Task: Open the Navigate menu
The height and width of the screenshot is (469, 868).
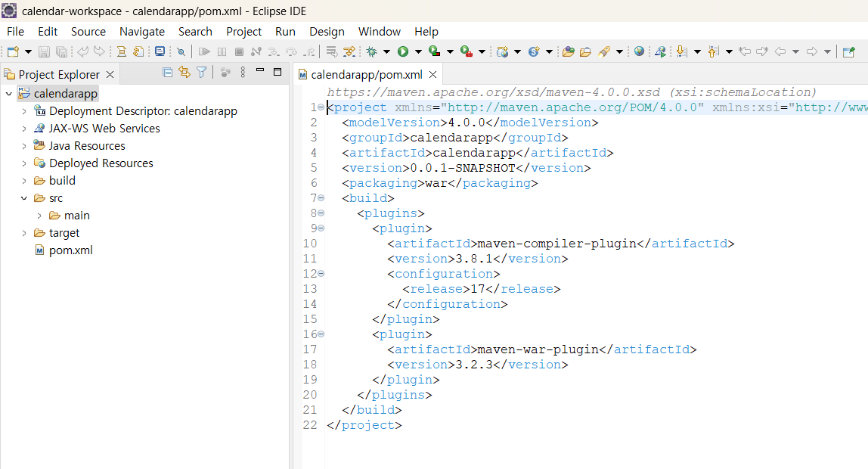Action: pyautogui.click(x=142, y=32)
